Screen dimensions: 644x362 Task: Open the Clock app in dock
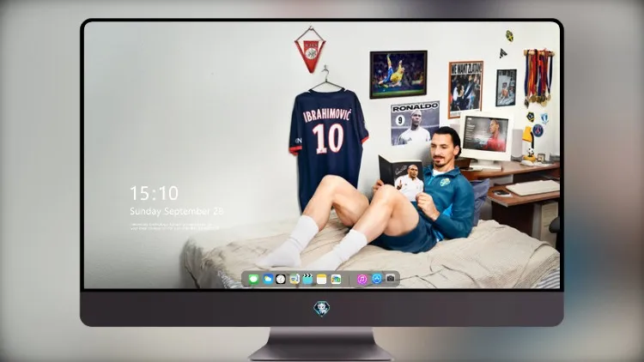(x=281, y=280)
